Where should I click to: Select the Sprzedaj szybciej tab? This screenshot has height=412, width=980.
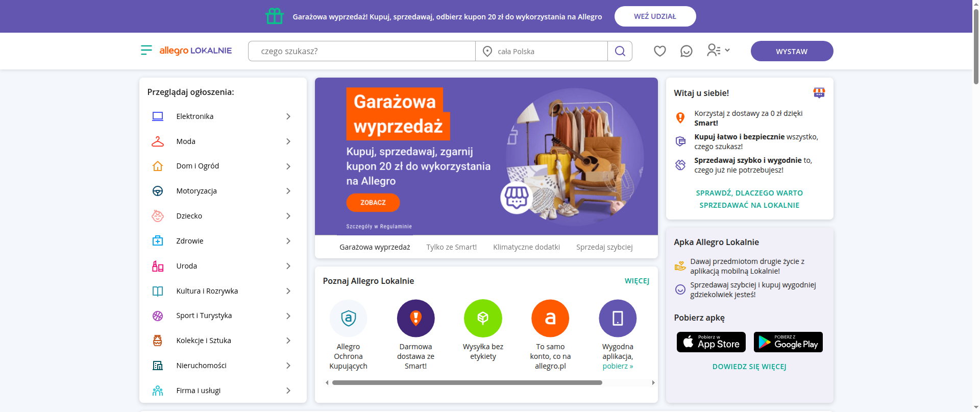[x=604, y=247]
